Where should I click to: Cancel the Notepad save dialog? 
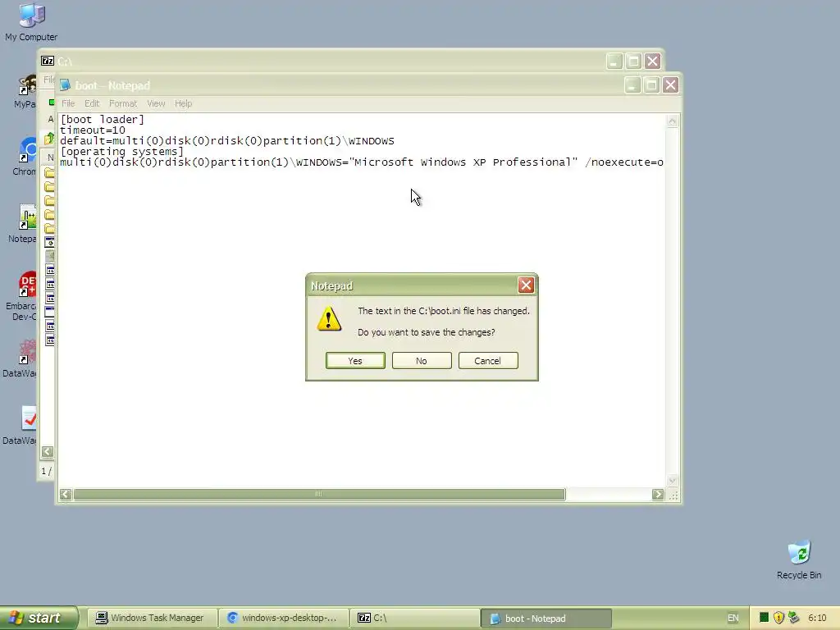(x=488, y=361)
